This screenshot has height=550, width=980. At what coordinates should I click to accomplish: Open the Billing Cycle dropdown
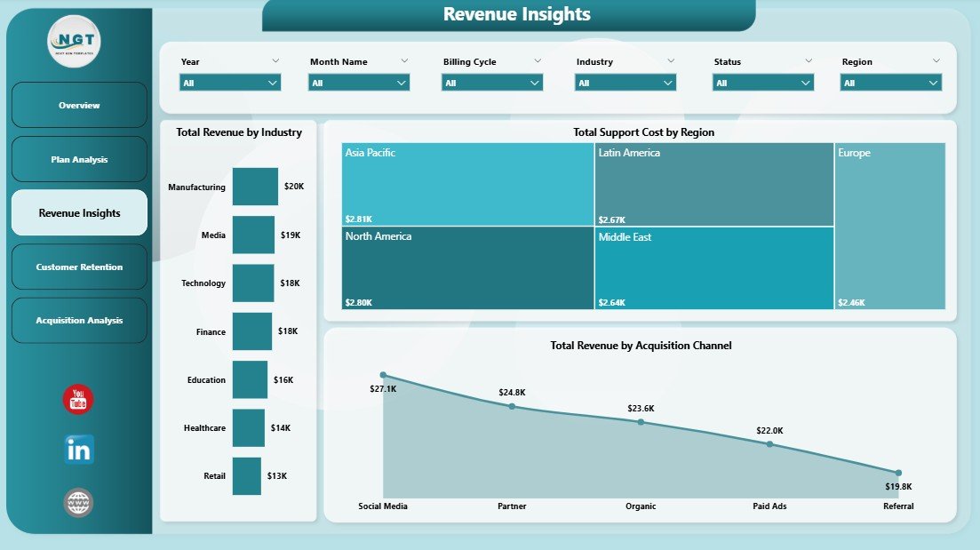pos(490,82)
